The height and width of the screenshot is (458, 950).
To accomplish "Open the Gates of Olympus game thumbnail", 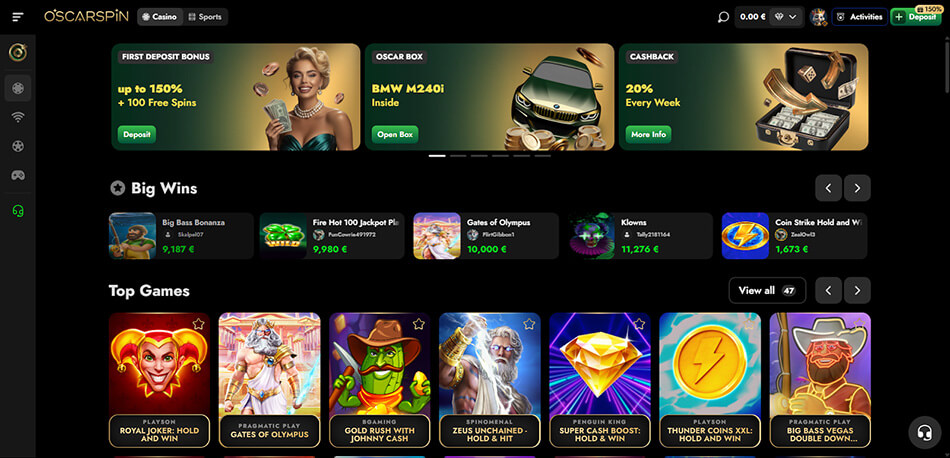I will [x=269, y=380].
